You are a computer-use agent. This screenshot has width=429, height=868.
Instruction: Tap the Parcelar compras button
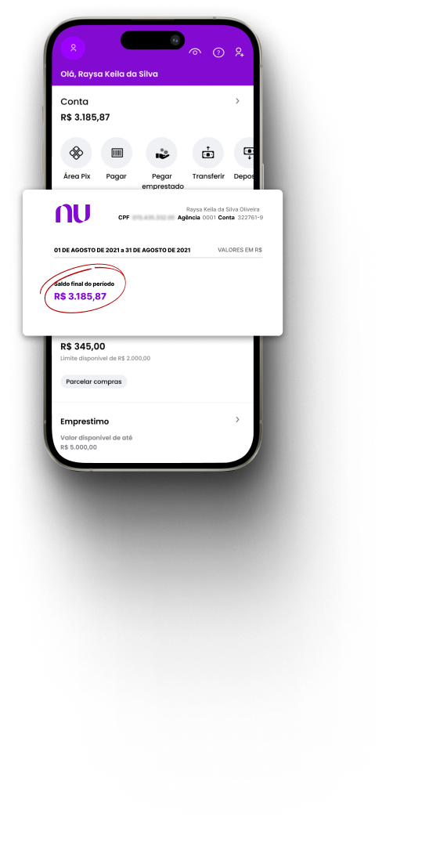click(93, 382)
